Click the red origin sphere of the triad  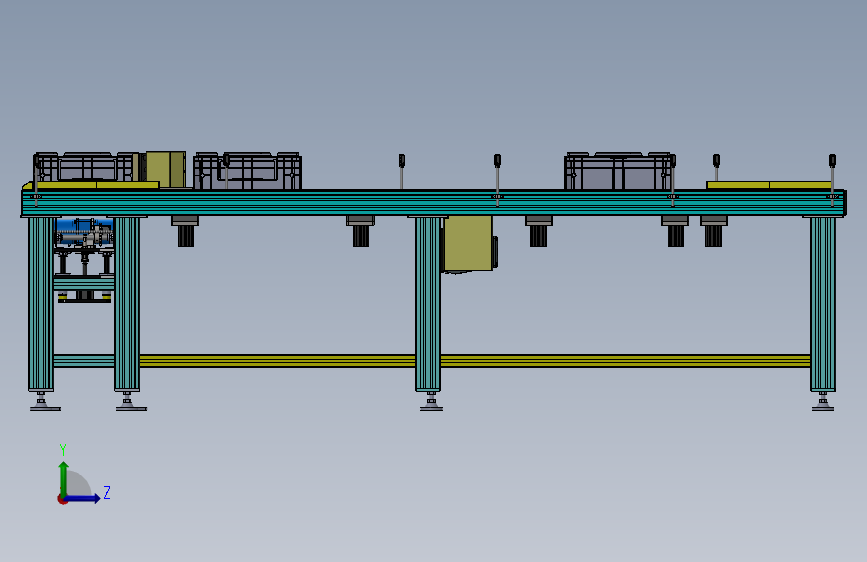62,499
